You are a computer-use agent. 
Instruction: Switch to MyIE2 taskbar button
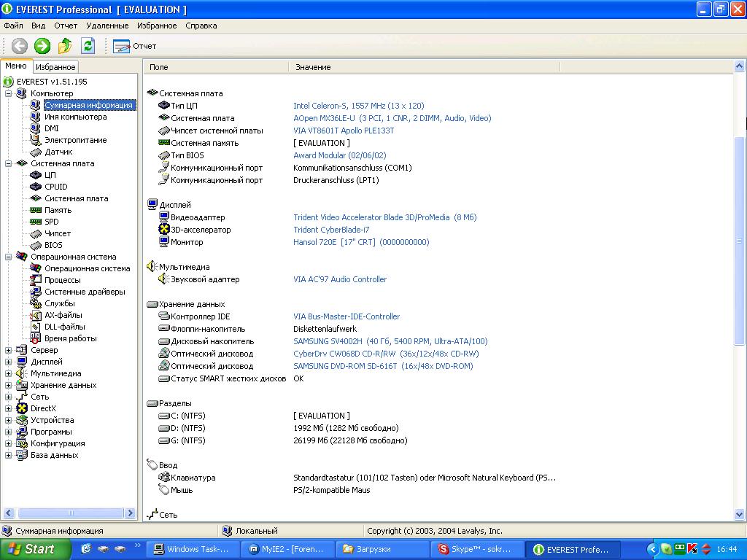click(287, 549)
